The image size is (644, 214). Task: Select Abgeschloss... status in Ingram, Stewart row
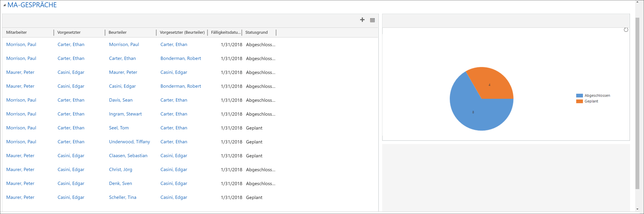[x=261, y=114]
